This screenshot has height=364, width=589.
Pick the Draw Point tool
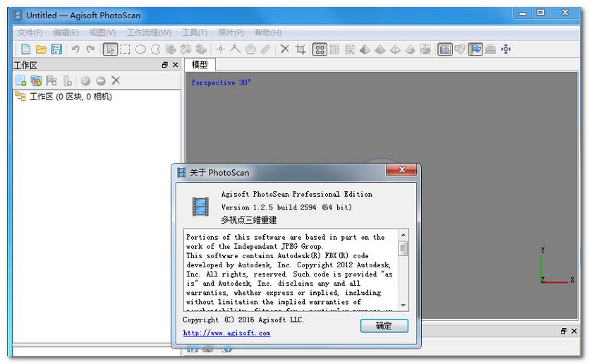(x=221, y=49)
